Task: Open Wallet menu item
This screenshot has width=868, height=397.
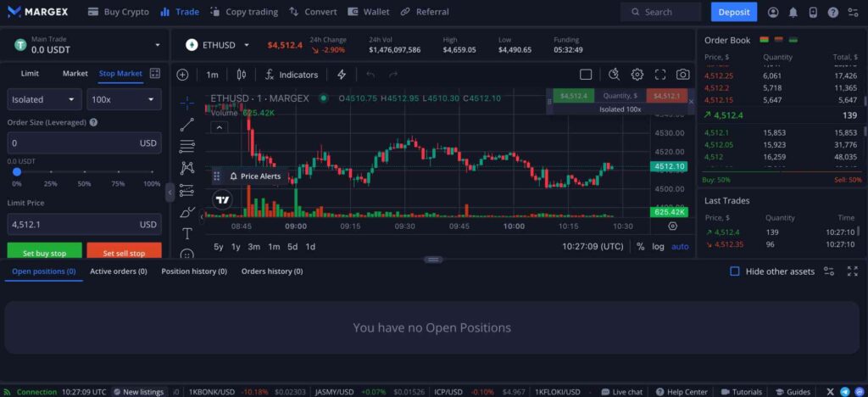Action: coord(369,12)
